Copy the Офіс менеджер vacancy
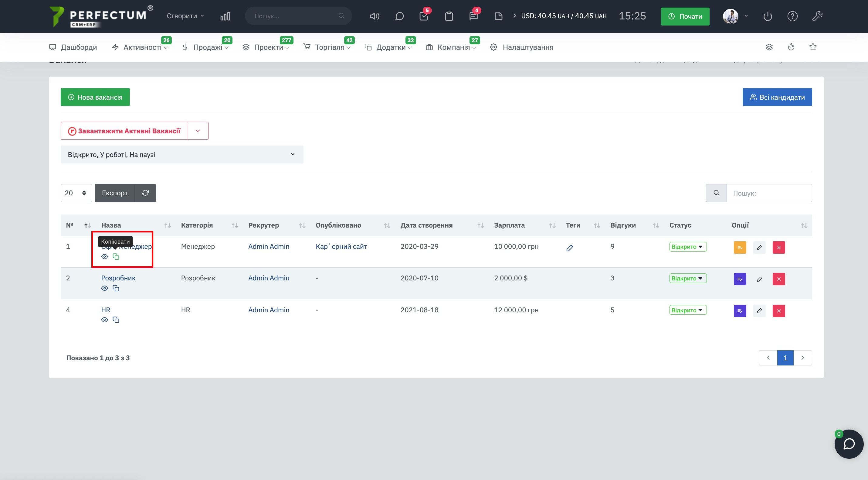Image resolution: width=868 pixels, height=480 pixels. pyautogui.click(x=116, y=257)
